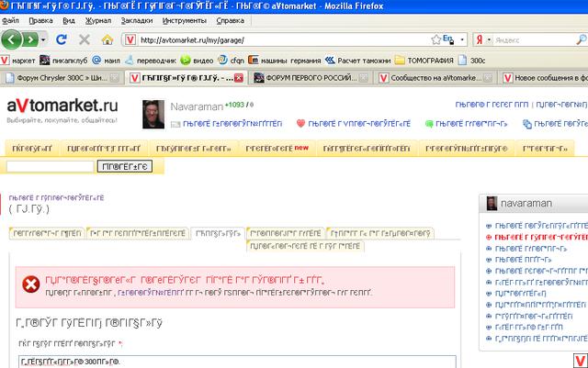The image size is (588, 368).
Task: Expand the address bar history dropdown
Action: point(462,39)
